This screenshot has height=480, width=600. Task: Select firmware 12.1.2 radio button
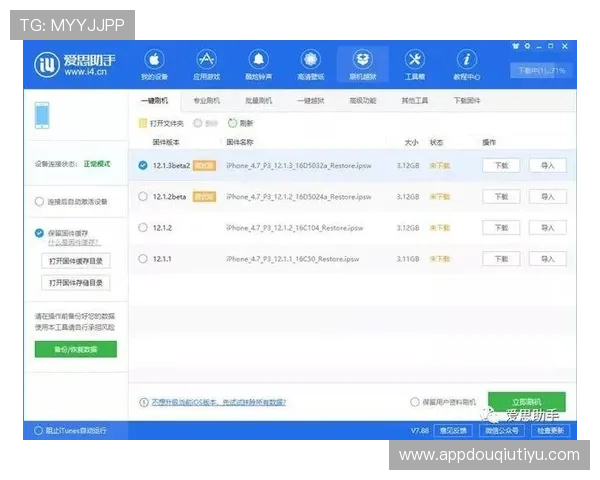tap(143, 227)
